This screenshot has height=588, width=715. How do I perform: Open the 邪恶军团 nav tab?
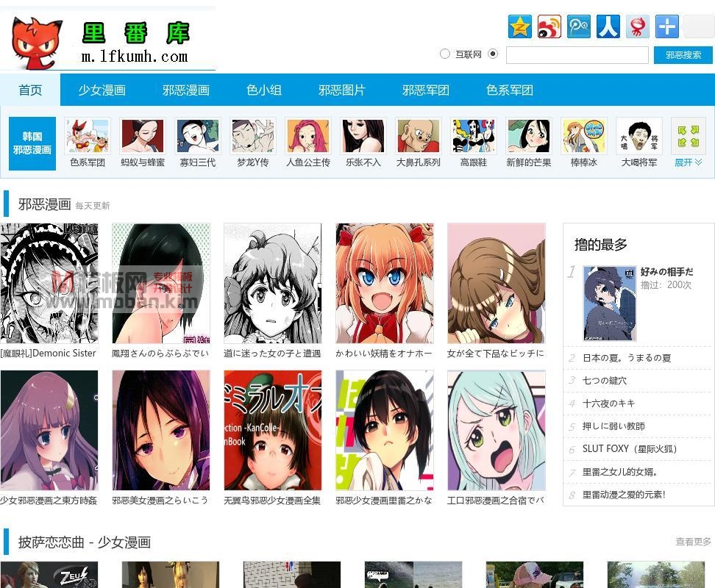click(425, 90)
